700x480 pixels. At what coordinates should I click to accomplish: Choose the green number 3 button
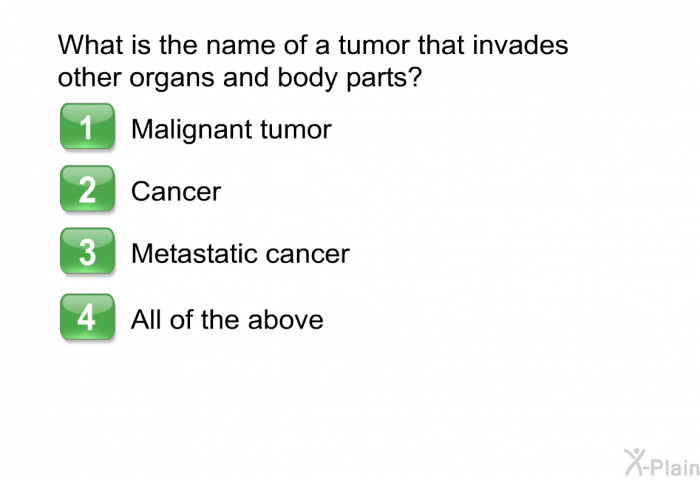tap(88, 251)
